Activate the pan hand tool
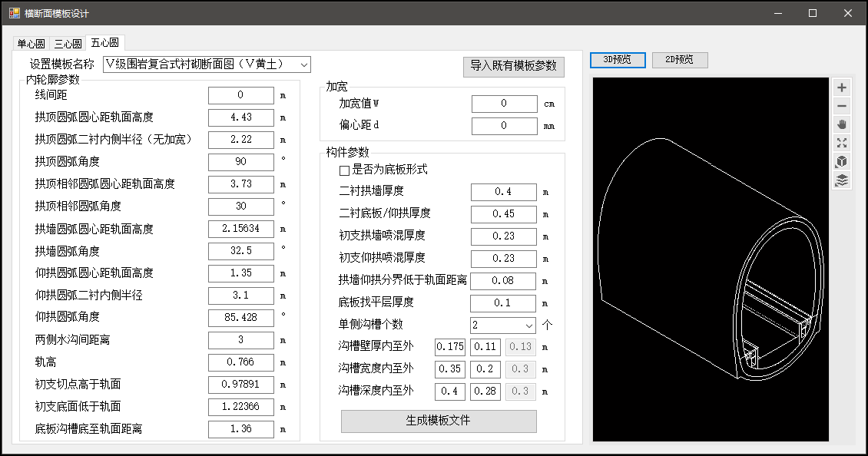The width and height of the screenshot is (868, 456). [x=842, y=124]
